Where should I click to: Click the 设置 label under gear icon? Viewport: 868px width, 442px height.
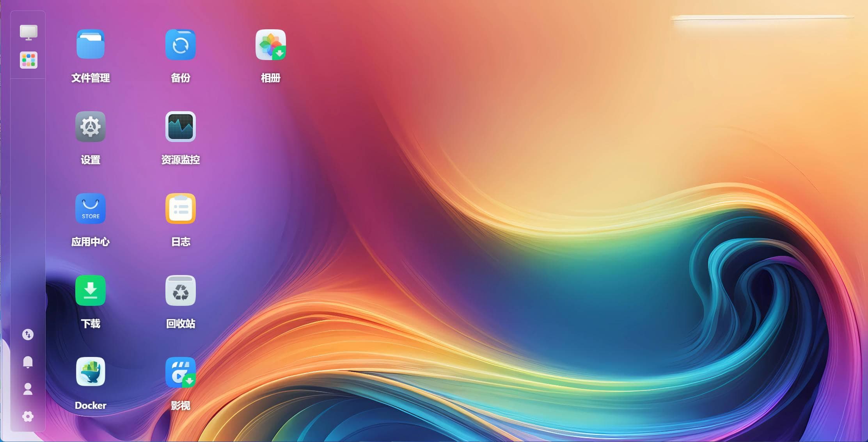click(91, 160)
